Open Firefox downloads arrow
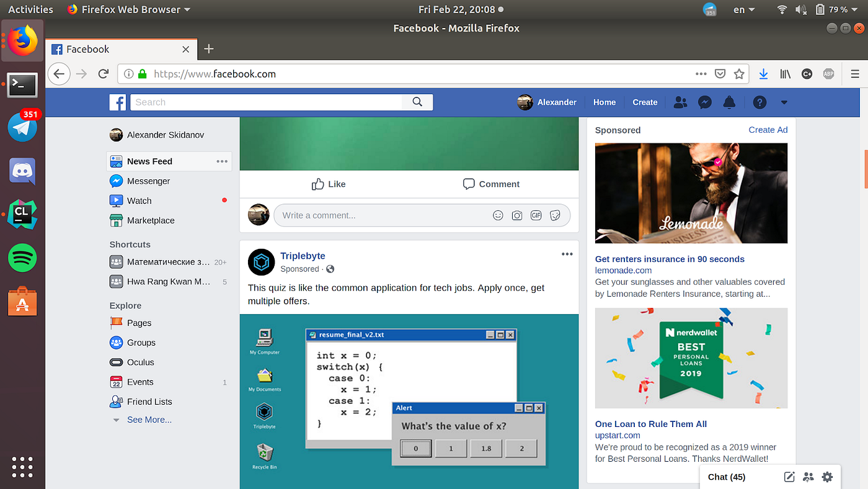The width and height of the screenshot is (868, 489). click(x=763, y=74)
